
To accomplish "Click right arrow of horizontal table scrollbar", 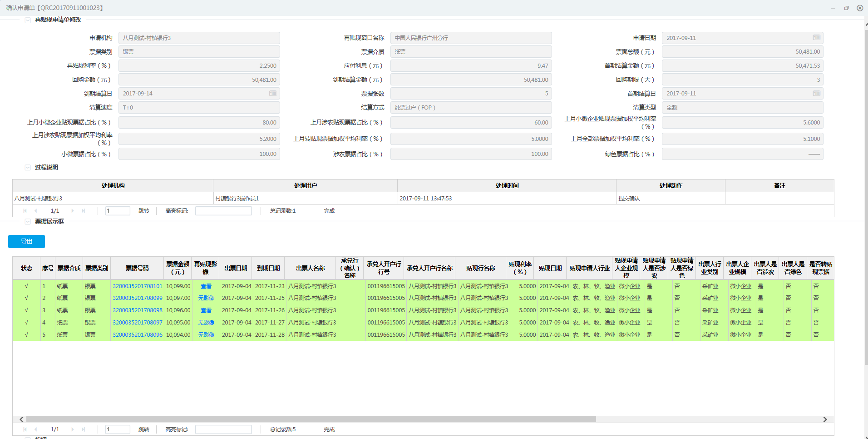I will coord(825,419).
